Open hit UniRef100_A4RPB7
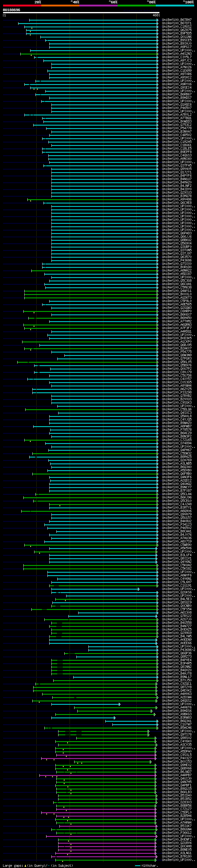The width and height of the screenshot is (197, 868). tap(177, 775)
